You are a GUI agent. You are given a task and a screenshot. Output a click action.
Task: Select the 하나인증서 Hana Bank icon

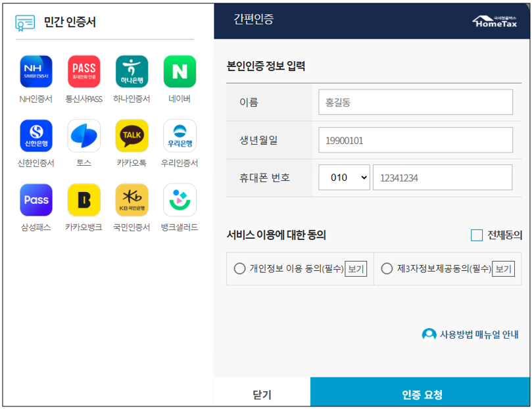pyautogui.click(x=132, y=72)
